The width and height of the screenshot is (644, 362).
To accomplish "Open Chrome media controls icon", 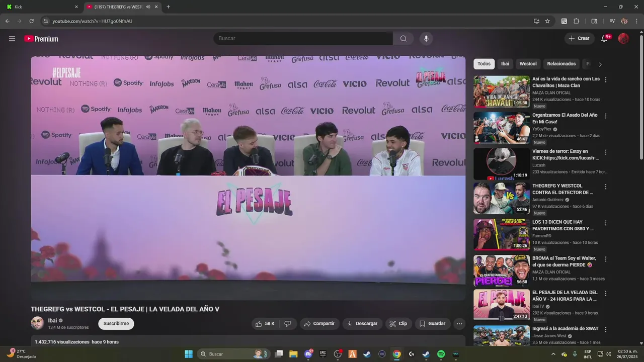I will (x=612, y=21).
